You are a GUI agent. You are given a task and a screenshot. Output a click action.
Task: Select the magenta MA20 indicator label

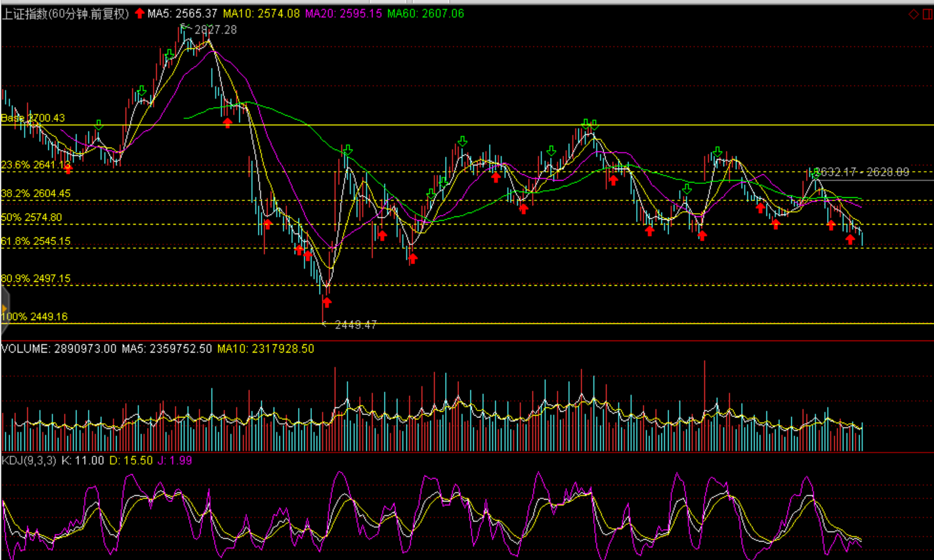tap(343, 13)
